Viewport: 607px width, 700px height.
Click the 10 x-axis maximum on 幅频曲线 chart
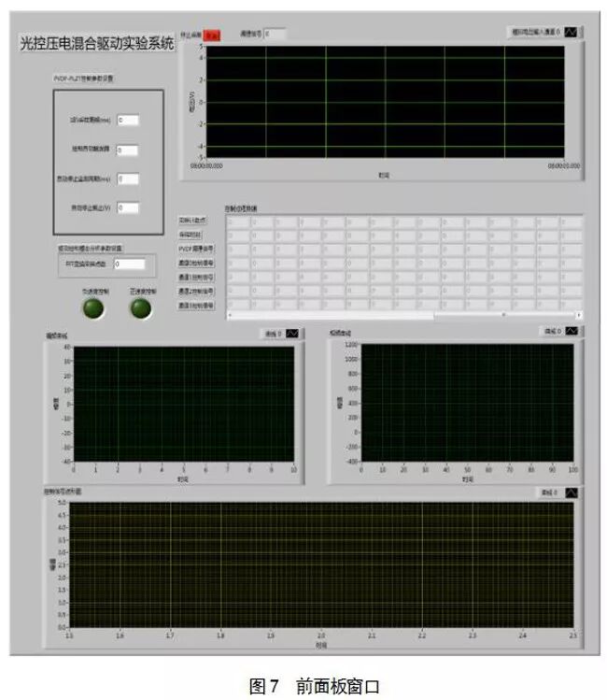point(293,470)
